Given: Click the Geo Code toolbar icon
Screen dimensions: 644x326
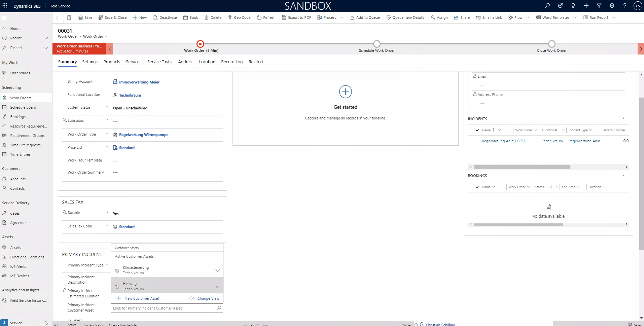Looking at the screenshot, I should pyautogui.click(x=230, y=17).
